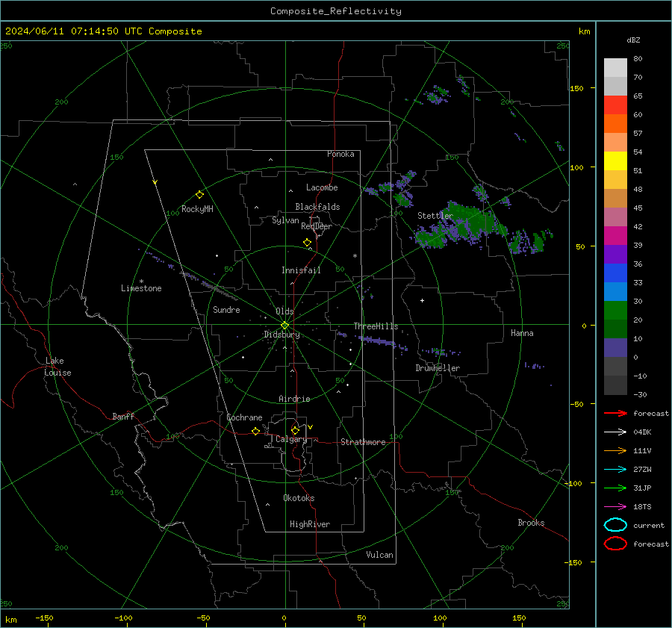The width and height of the screenshot is (672, 628).
Task: Click the Calgary city label
Action: pyautogui.click(x=291, y=439)
